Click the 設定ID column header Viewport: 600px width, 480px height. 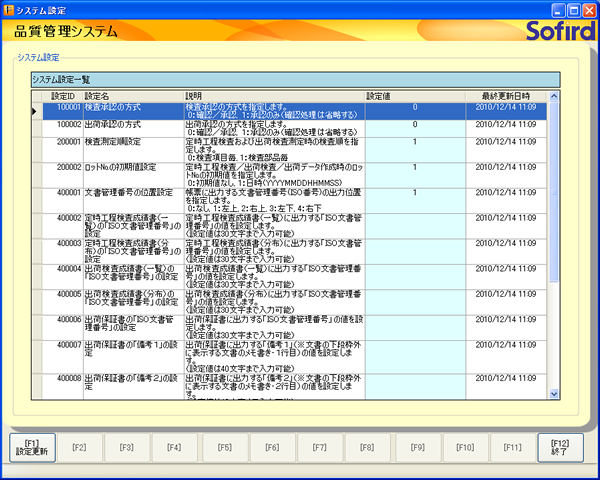click(x=62, y=96)
